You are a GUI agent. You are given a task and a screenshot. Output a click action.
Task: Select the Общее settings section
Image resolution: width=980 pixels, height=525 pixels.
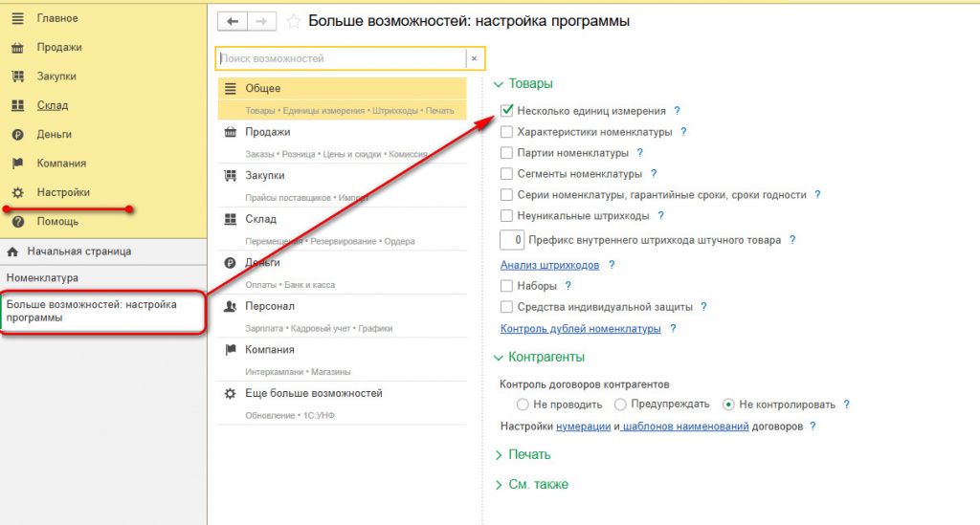tap(342, 98)
